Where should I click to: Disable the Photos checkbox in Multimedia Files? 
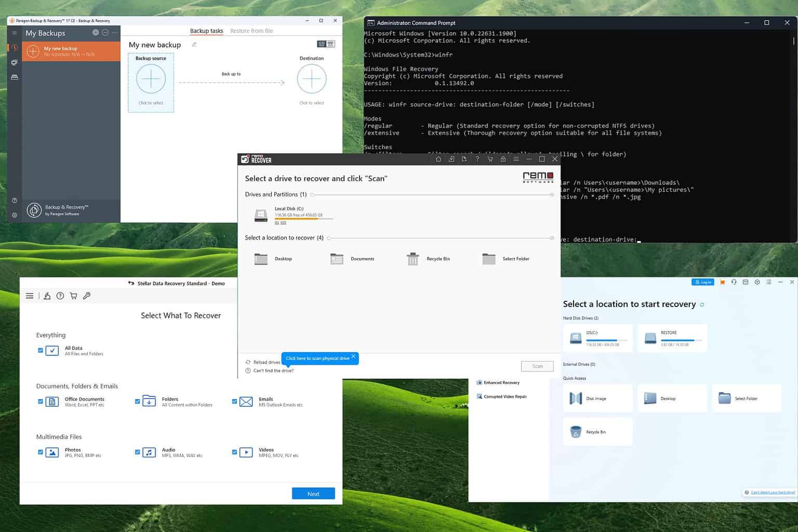coord(41,452)
